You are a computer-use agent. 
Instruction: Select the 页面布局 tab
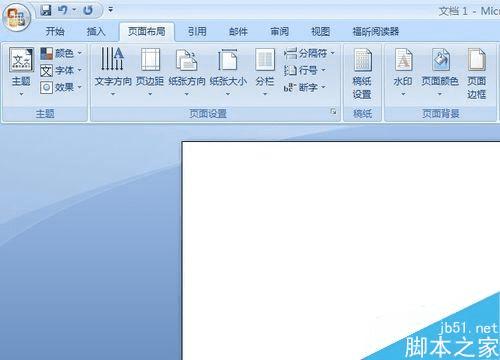point(147,32)
